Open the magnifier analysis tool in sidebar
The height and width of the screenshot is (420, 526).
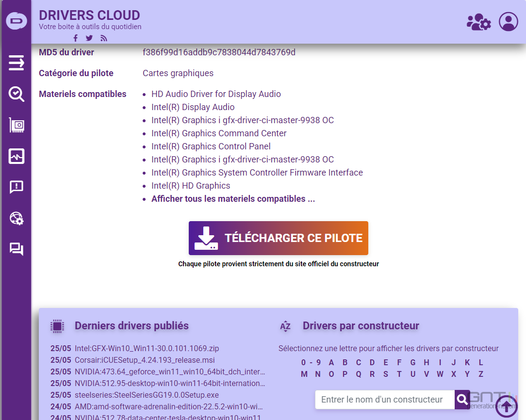(x=16, y=94)
